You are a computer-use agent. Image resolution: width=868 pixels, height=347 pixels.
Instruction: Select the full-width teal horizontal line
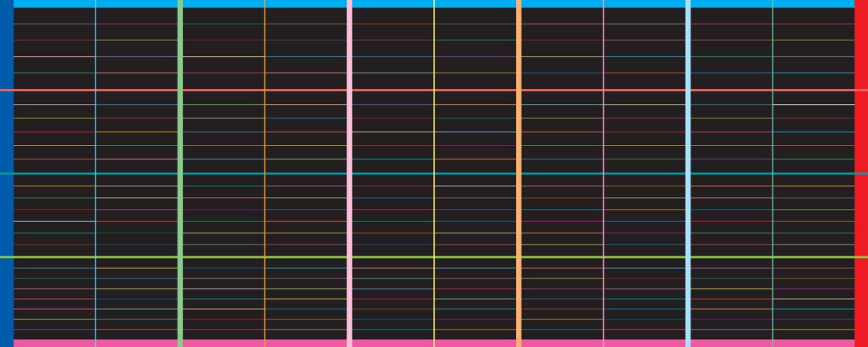pyautogui.click(x=395, y=173)
